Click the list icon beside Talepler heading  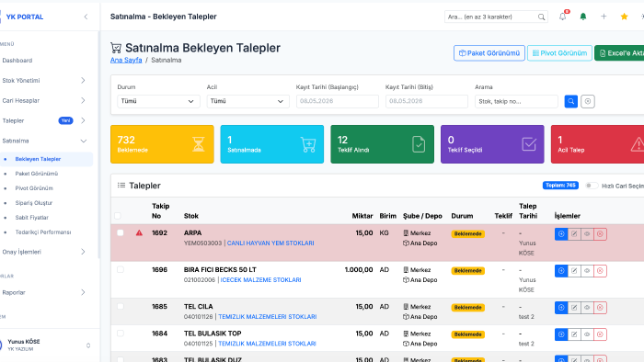click(x=121, y=186)
